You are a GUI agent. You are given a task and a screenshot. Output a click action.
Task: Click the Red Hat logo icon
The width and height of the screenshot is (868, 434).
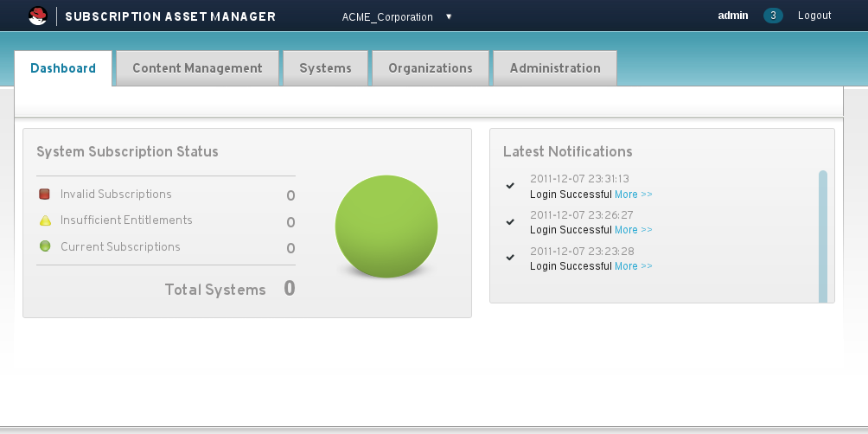tap(38, 16)
